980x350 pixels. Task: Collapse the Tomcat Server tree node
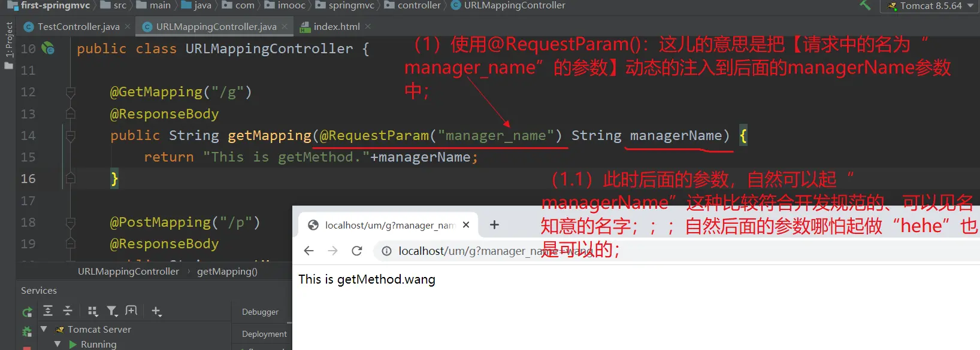(44, 329)
